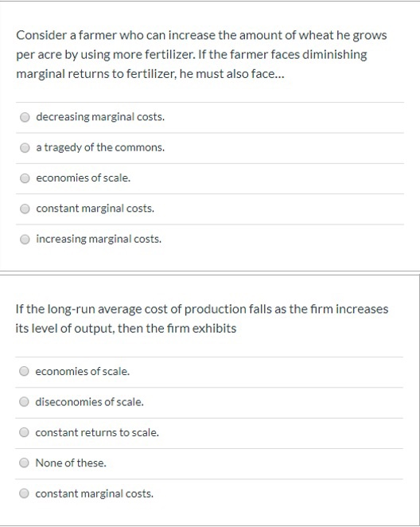Choose constant marginal costs in second question
This screenshot has height=527, width=420.
(24, 494)
